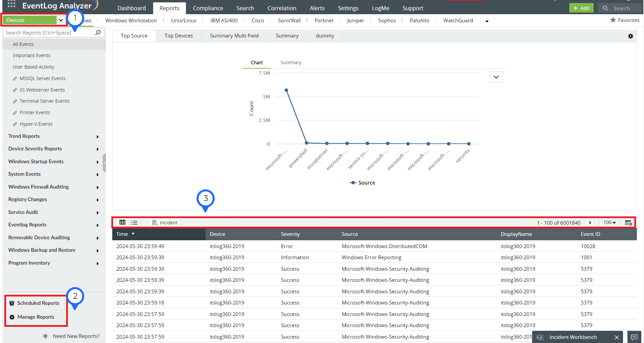The height and width of the screenshot is (343, 644).
Task: Open the dummy report tab
Action: [325, 36]
